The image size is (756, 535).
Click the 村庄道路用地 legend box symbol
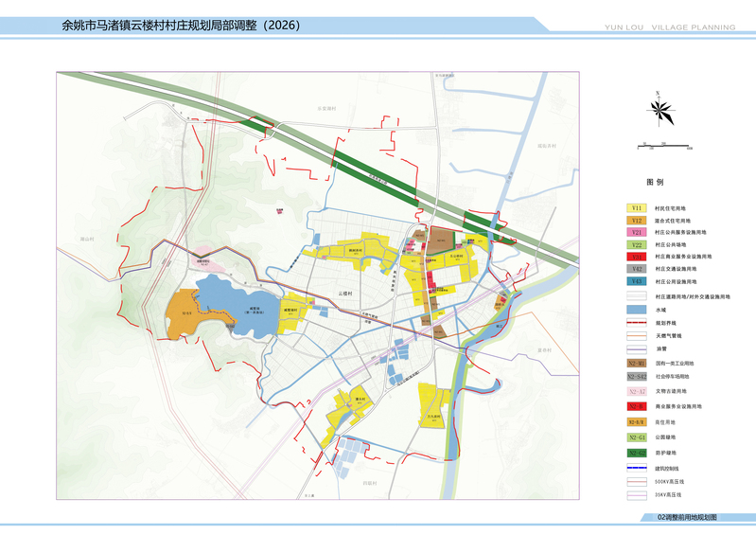pyautogui.click(x=637, y=296)
